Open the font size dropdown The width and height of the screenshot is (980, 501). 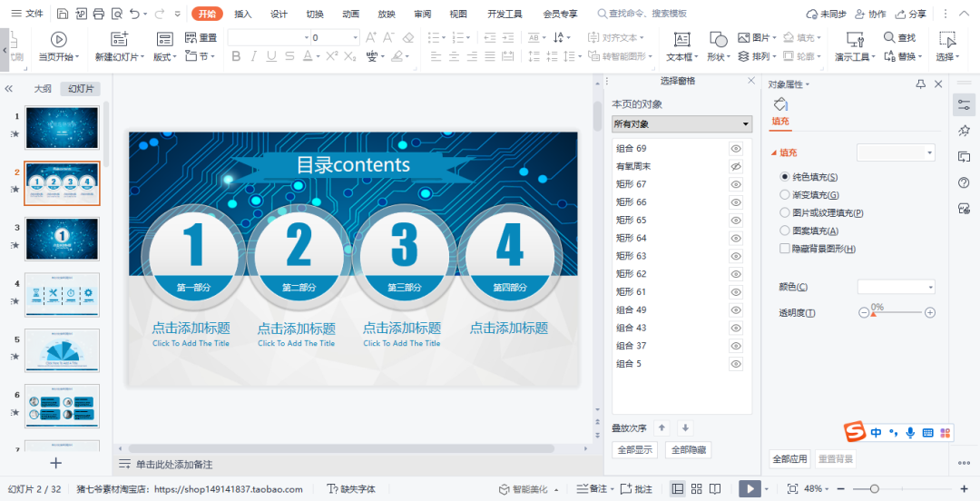355,37
